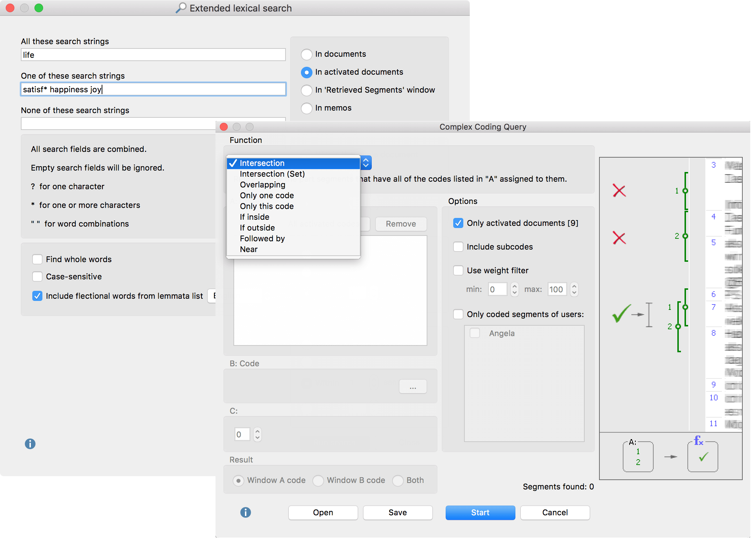Click the info icon in Extended lexical search
This screenshot has height=544, width=756.
(x=30, y=444)
